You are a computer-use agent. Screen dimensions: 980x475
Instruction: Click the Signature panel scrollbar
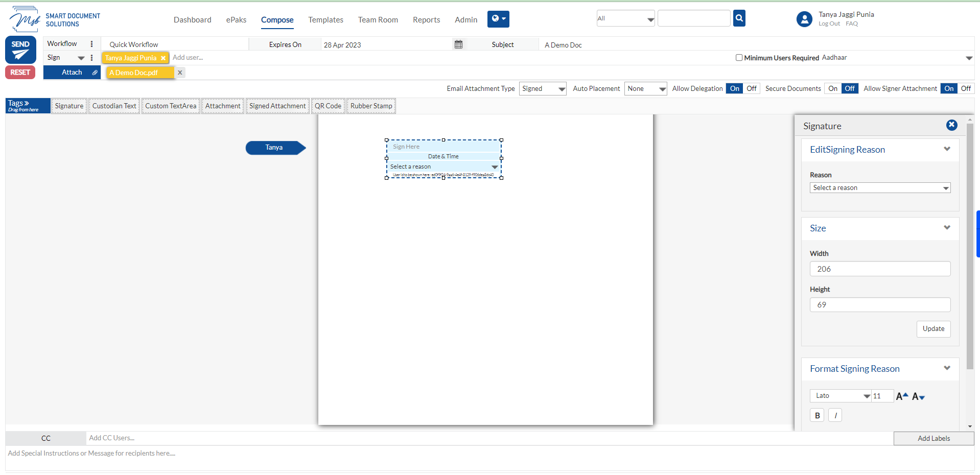point(970,246)
